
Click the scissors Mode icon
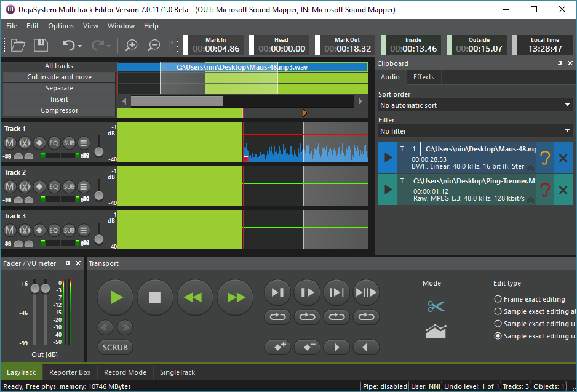point(436,306)
